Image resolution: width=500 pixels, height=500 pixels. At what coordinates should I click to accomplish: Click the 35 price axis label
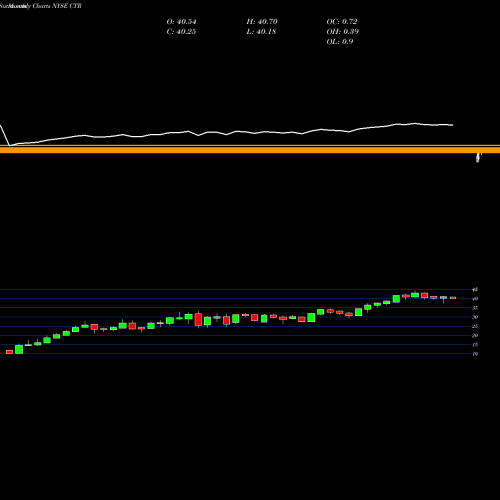475,308
